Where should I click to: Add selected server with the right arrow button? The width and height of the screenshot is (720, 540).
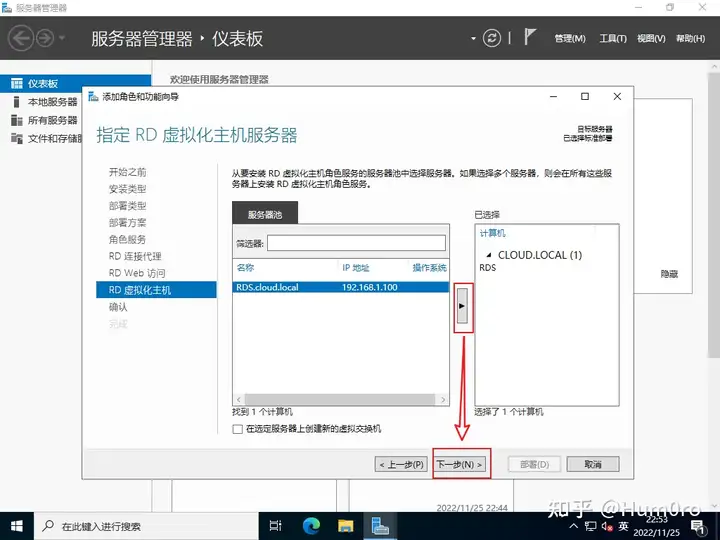[x=462, y=306]
